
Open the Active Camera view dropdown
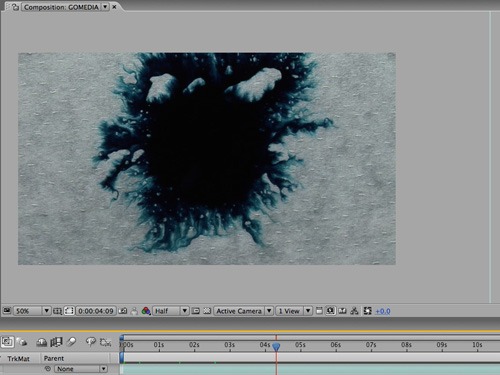click(243, 311)
